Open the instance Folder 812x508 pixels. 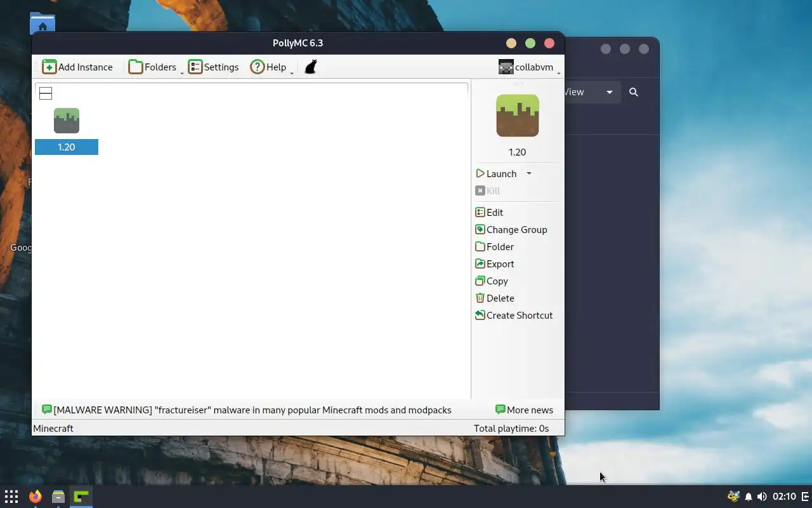495,246
